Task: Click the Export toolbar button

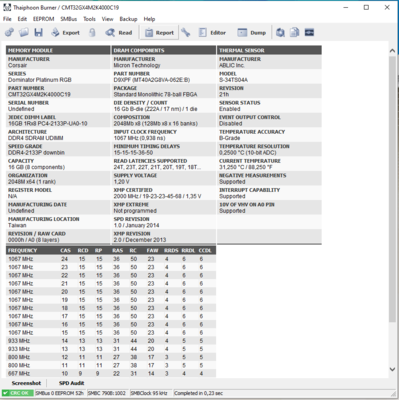Action: click(66, 32)
